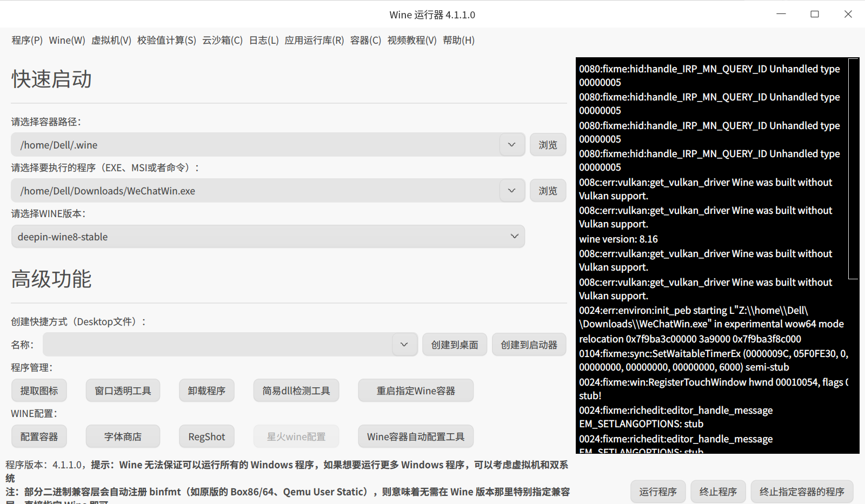
Task: Click 提取图标 button
Action: (39, 391)
